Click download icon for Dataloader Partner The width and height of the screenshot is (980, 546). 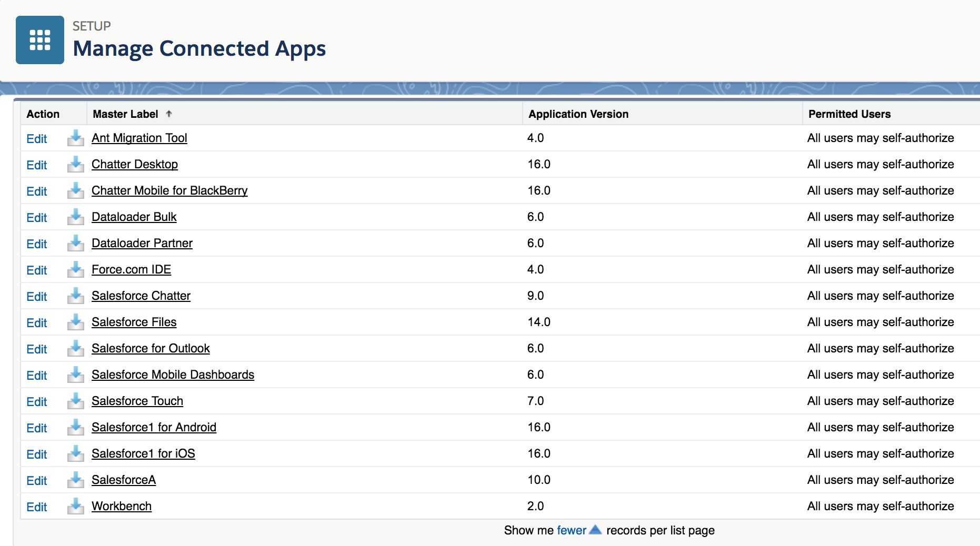coord(76,243)
